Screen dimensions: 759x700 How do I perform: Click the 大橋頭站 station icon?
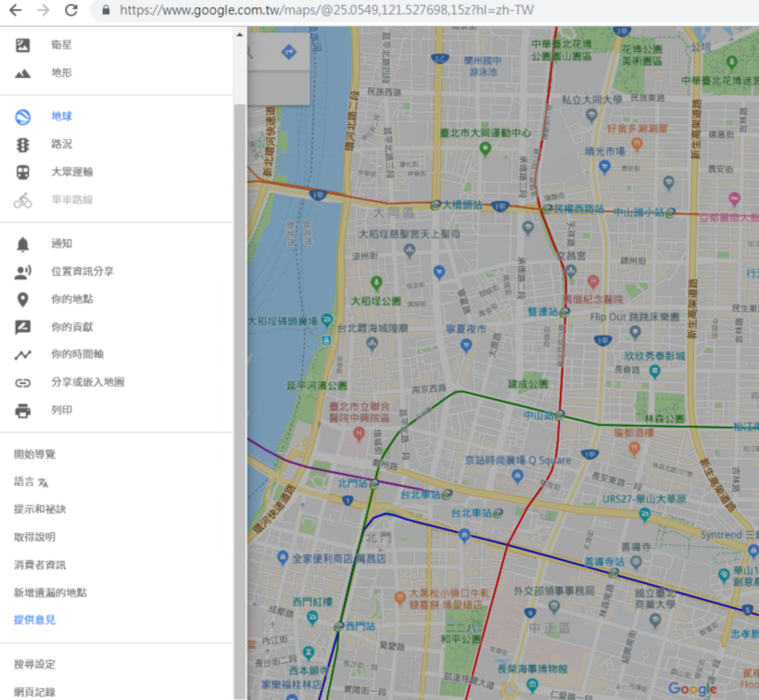[436, 206]
